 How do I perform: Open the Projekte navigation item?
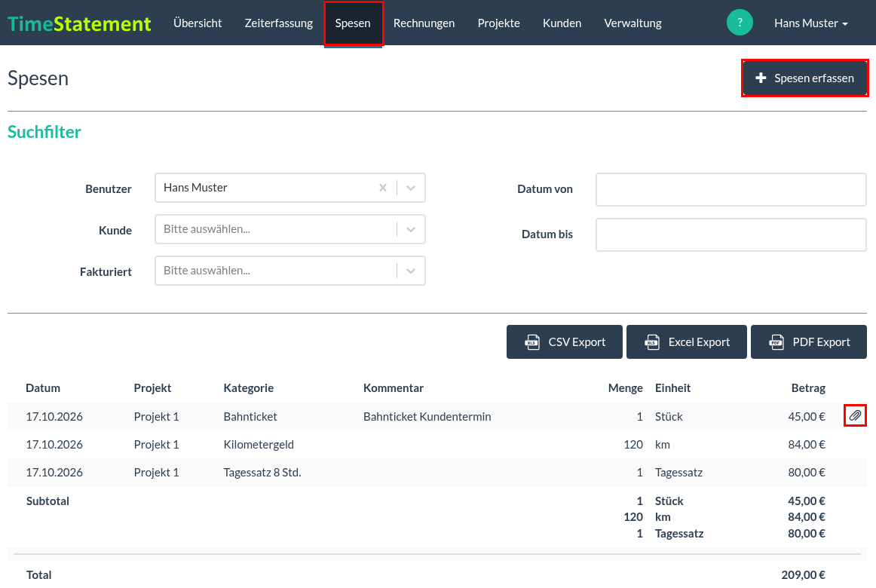coord(498,23)
